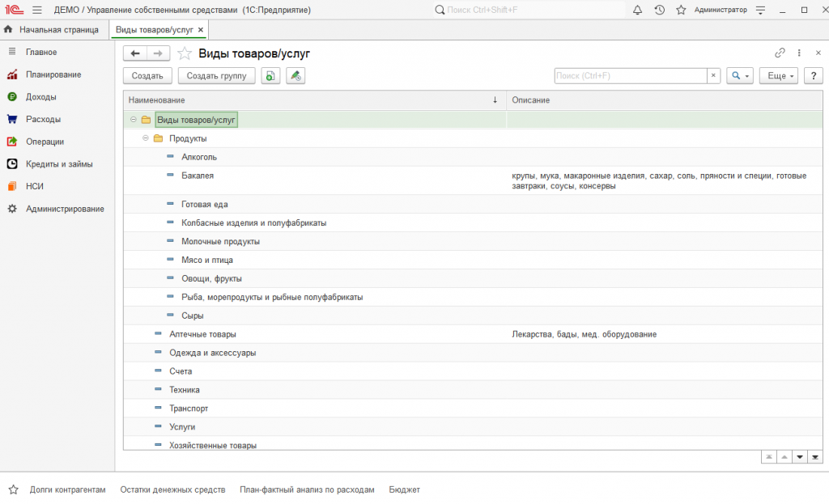
Task: Clear the list search field
Action: coord(713,75)
